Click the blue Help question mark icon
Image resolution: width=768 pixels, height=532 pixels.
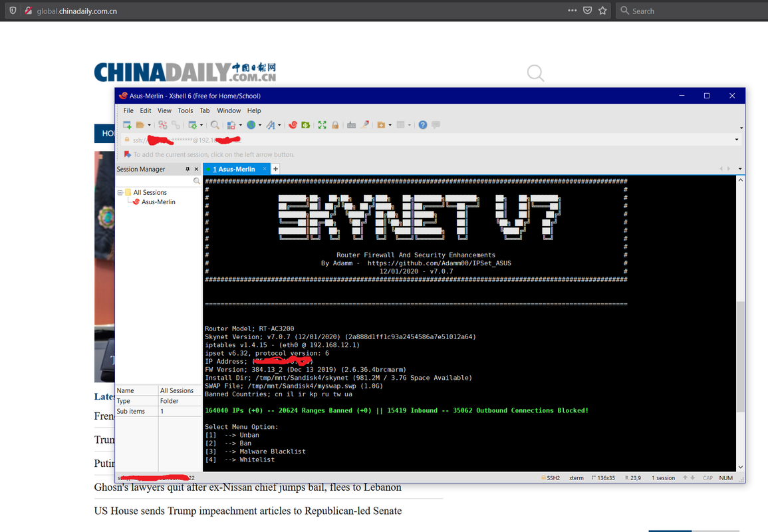pyautogui.click(x=422, y=125)
